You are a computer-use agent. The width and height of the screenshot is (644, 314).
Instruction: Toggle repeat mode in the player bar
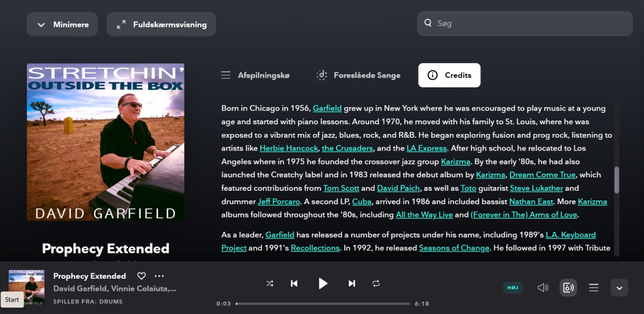[376, 283]
